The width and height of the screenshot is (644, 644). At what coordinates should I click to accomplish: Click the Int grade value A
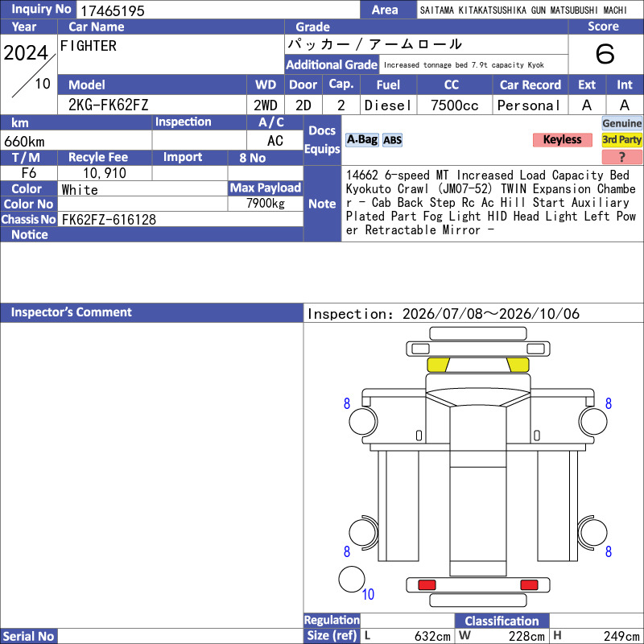[x=625, y=105]
